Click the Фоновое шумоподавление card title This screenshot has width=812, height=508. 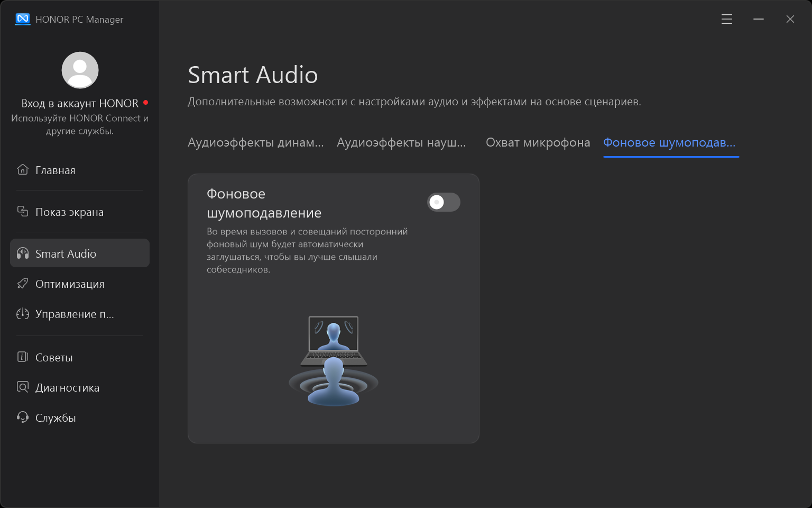pos(264,203)
